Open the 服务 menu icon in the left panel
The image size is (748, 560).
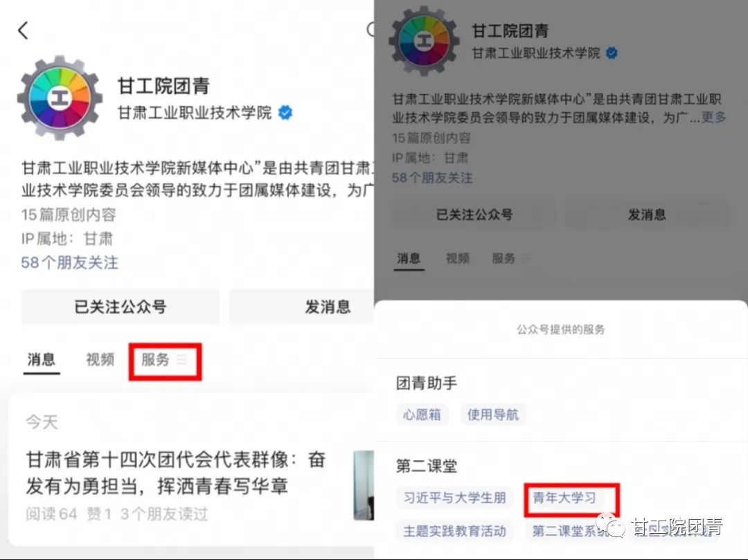[x=181, y=359]
